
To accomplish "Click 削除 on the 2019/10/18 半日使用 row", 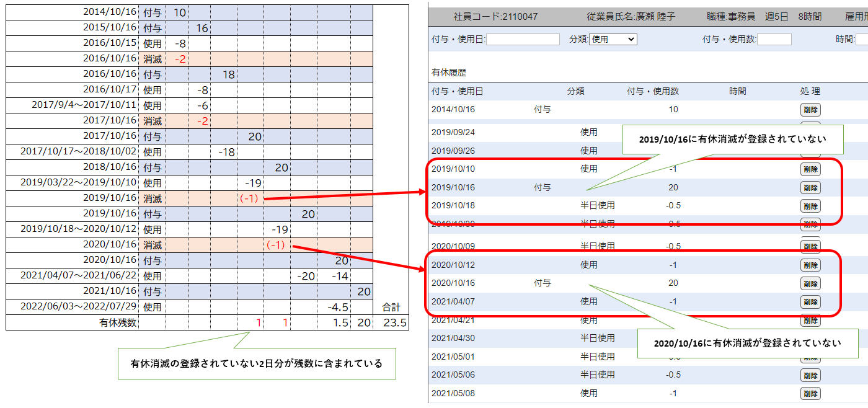I will (810, 206).
